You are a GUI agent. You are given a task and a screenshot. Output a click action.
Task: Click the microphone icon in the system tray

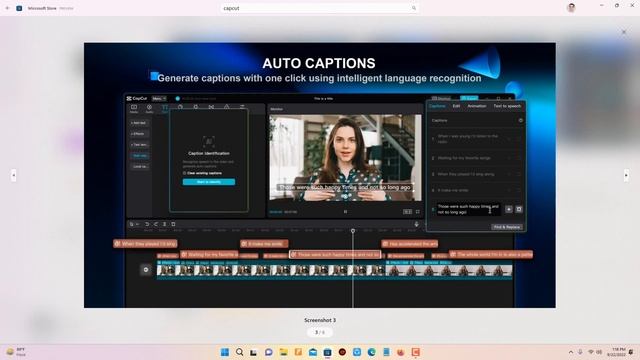pyautogui.click(x=580, y=352)
